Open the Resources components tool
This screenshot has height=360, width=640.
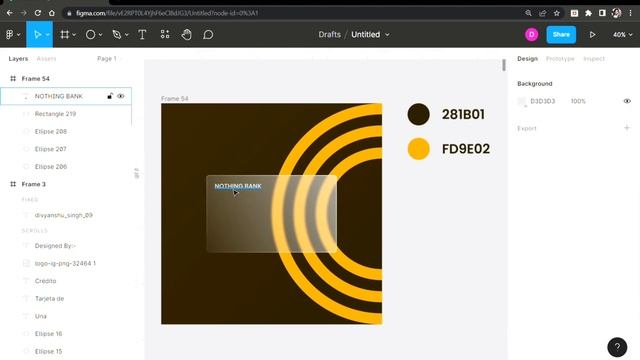pos(165,35)
